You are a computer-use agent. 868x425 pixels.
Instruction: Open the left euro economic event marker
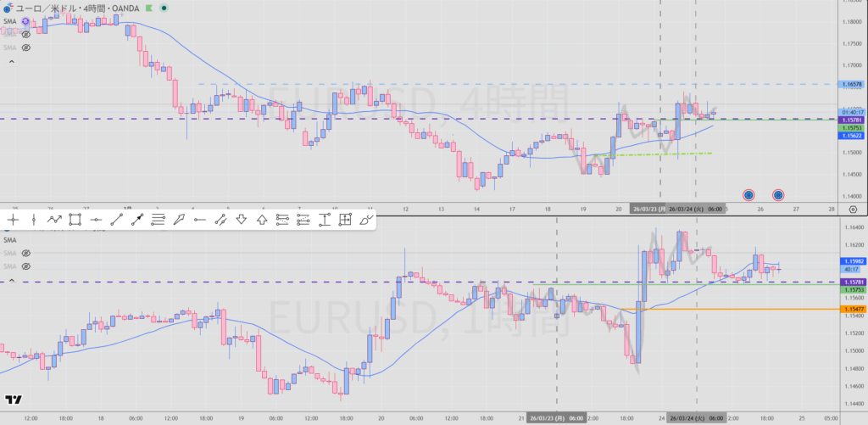coord(748,194)
